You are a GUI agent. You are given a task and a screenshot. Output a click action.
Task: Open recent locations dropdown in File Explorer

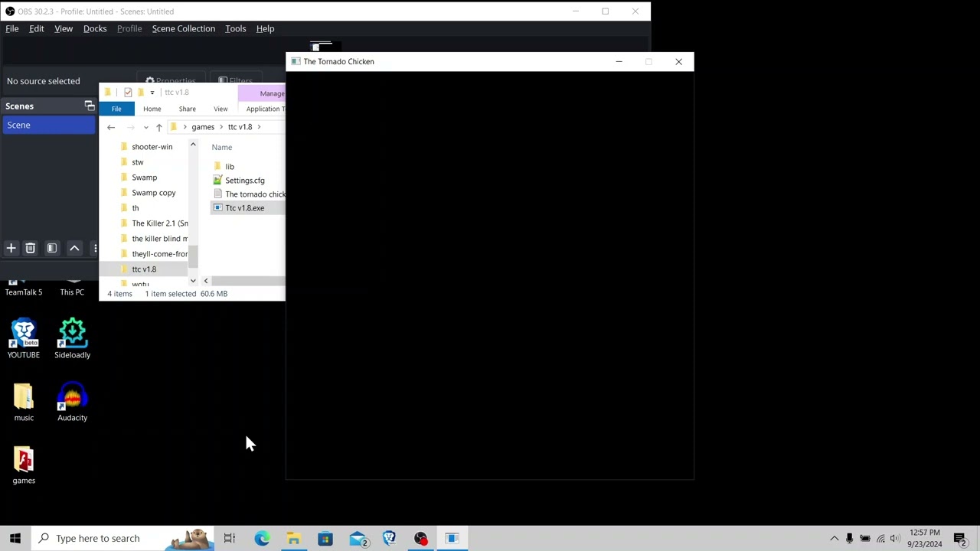click(x=145, y=127)
